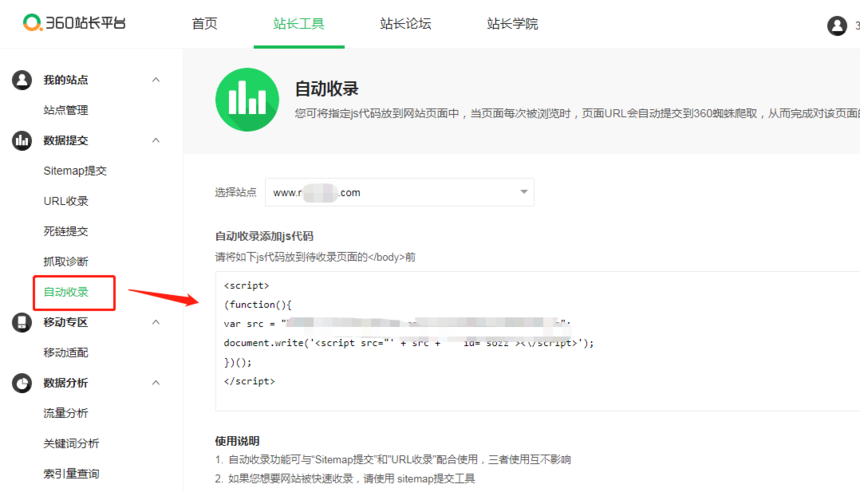This screenshot has width=860, height=492.
Task: Select the 站长工具 tab
Action: pos(299,24)
